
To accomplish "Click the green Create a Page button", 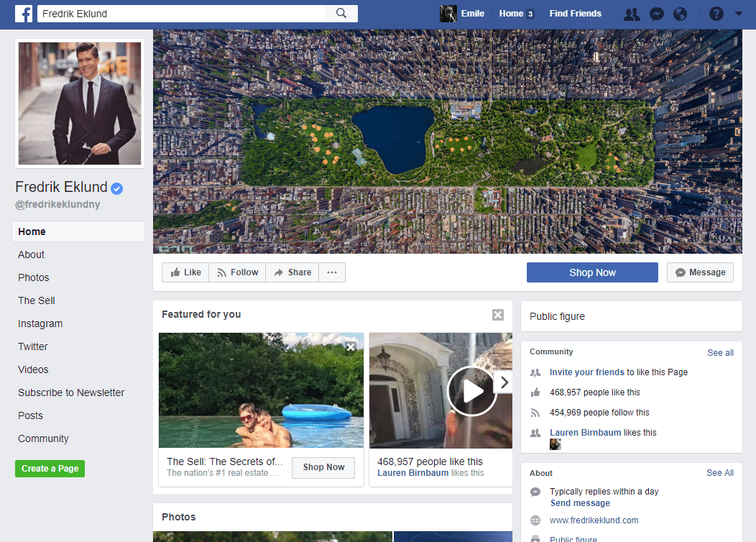I will point(50,469).
